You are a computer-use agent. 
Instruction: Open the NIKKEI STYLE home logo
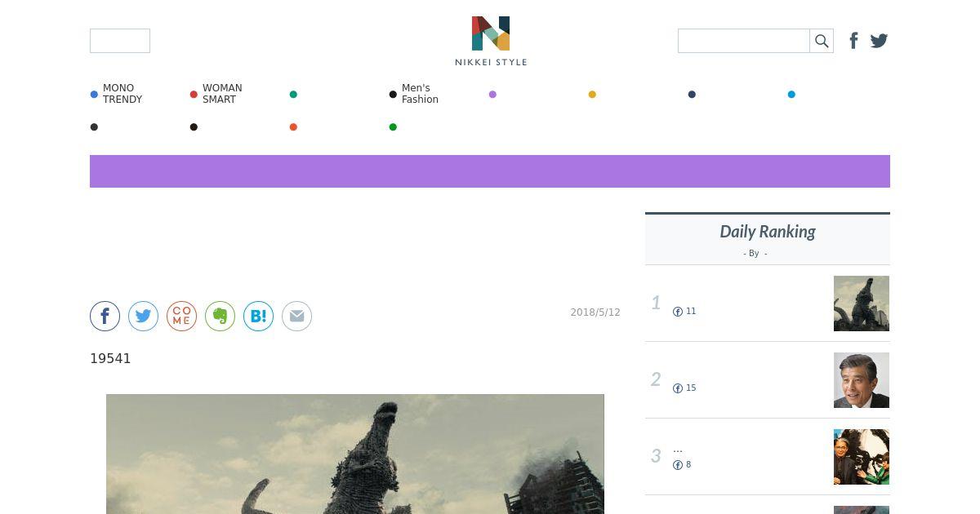pos(491,41)
